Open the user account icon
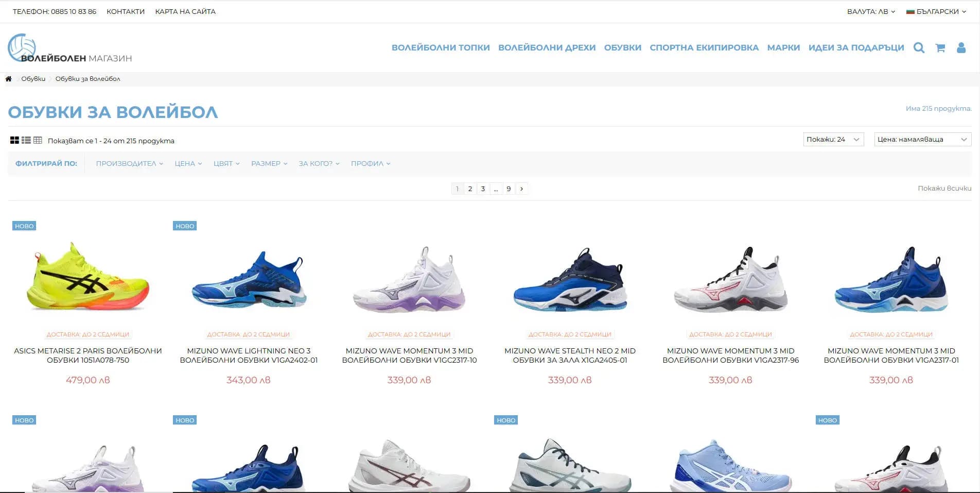The width and height of the screenshot is (980, 493). (x=961, y=48)
